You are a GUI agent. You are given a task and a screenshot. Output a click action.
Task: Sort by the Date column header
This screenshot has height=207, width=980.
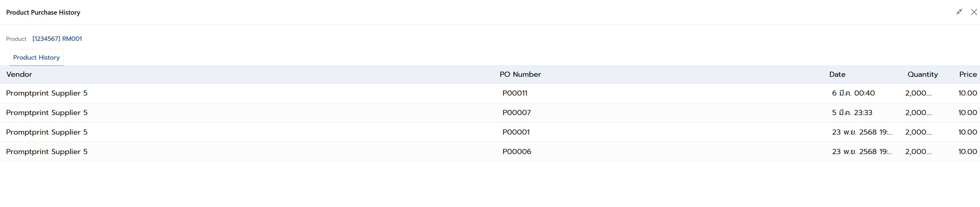837,74
